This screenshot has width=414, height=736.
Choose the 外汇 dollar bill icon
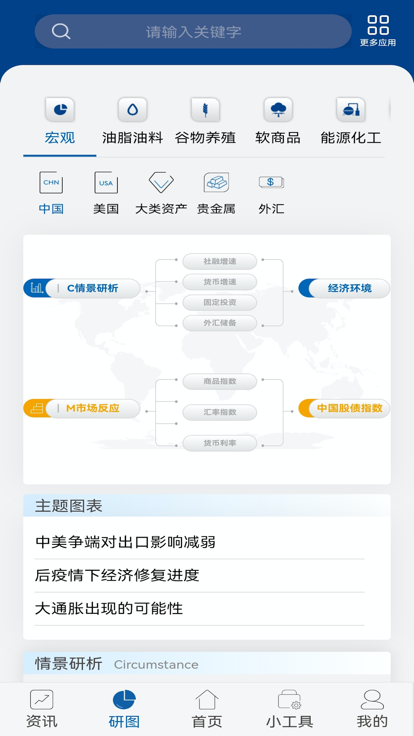coord(271,182)
